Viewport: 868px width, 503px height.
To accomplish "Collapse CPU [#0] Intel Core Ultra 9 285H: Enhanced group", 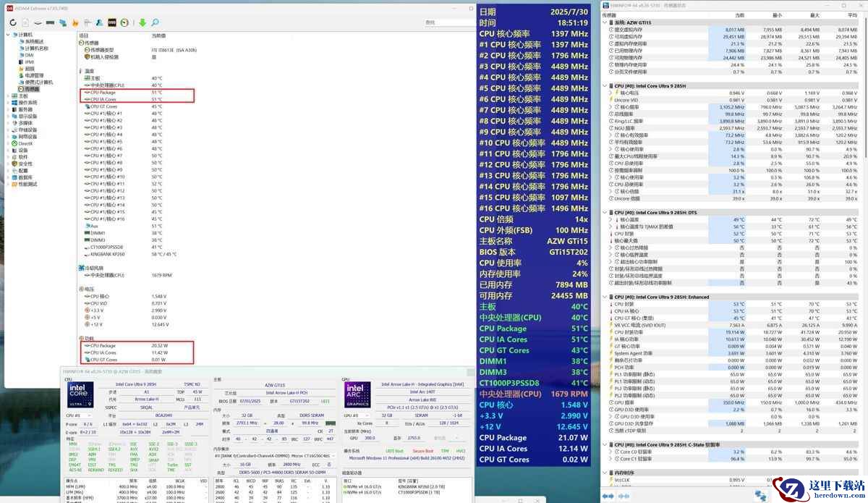I will pyautogui.click(x=605, y=297).
